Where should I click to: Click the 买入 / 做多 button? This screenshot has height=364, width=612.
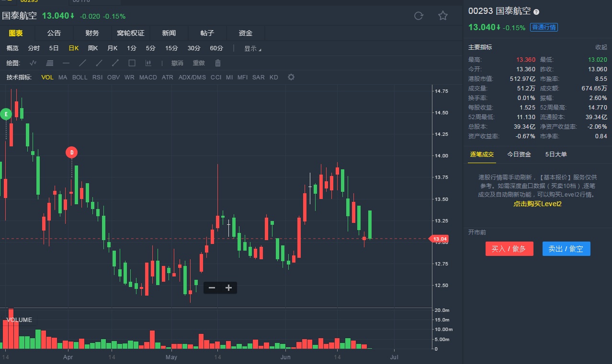(x=509, y=249)
